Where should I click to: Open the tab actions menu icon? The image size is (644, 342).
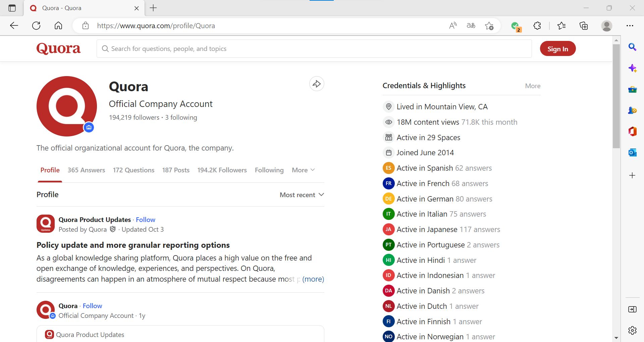[12, 8]
